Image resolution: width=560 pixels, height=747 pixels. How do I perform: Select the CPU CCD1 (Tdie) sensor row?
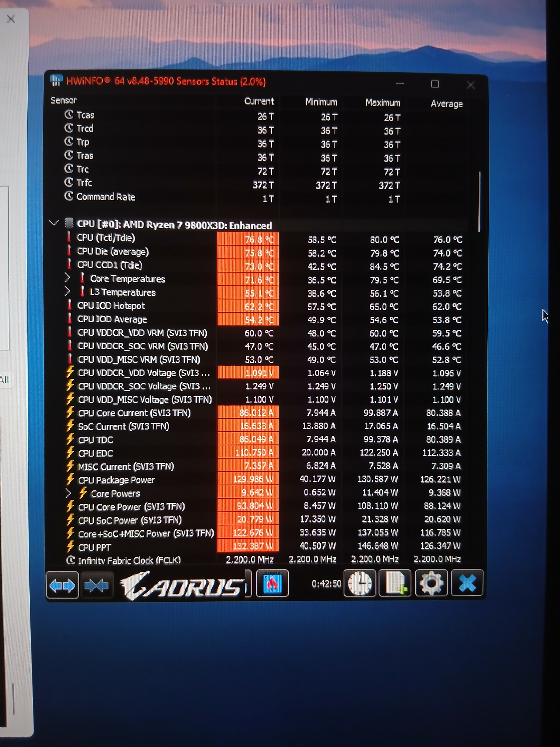click(264, 266)
